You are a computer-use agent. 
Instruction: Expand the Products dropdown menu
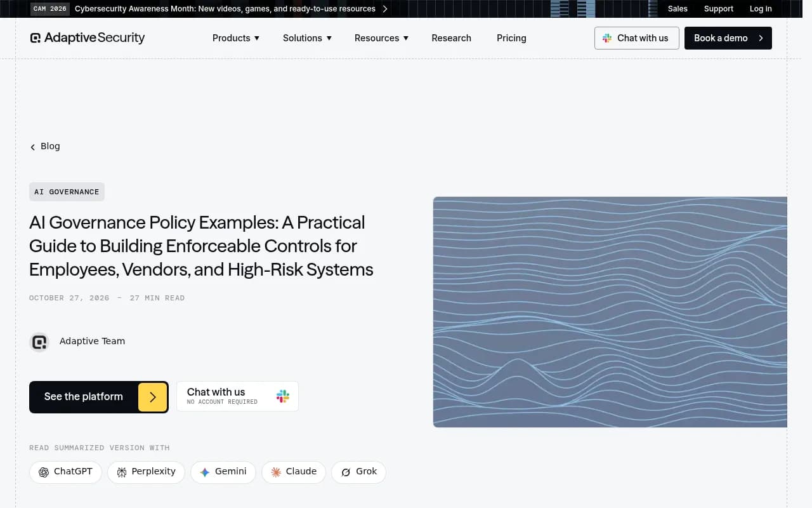236,38
